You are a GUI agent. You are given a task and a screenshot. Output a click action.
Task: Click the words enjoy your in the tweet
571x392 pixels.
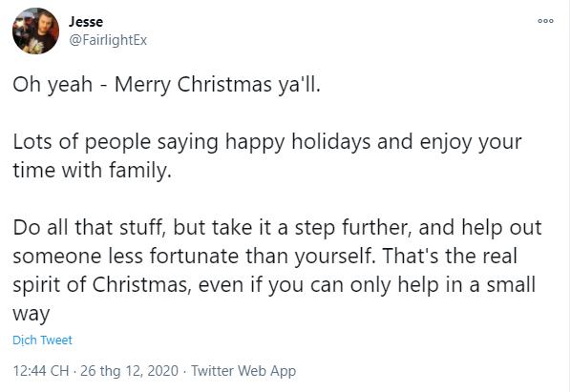tap(471, 142)
